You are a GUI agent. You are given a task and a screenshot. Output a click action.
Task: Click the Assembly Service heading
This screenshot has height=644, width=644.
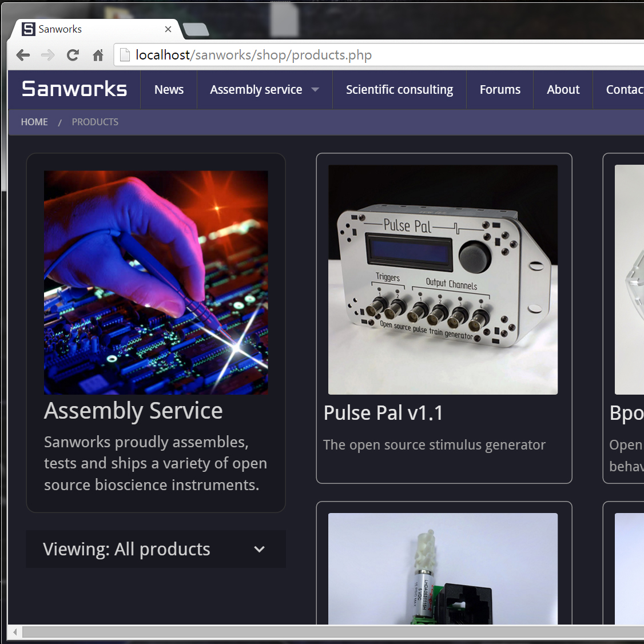(133, 411)
